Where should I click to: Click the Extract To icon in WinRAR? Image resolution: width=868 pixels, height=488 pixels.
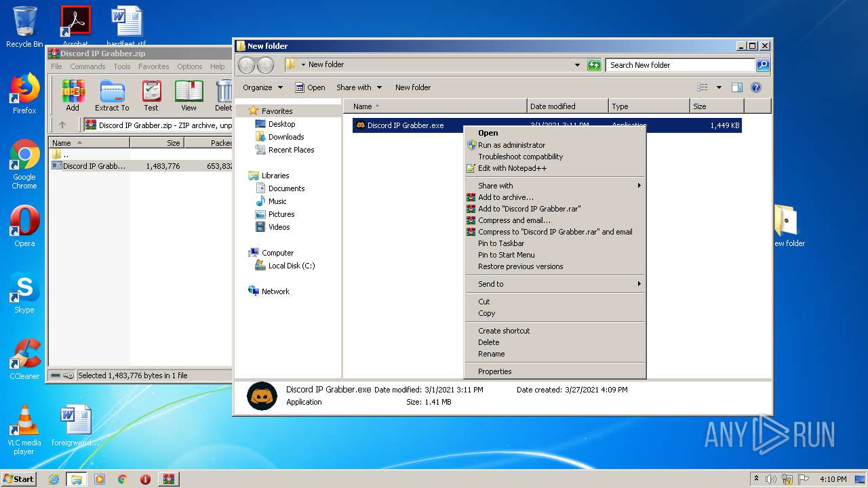click(x=112, y=95)
